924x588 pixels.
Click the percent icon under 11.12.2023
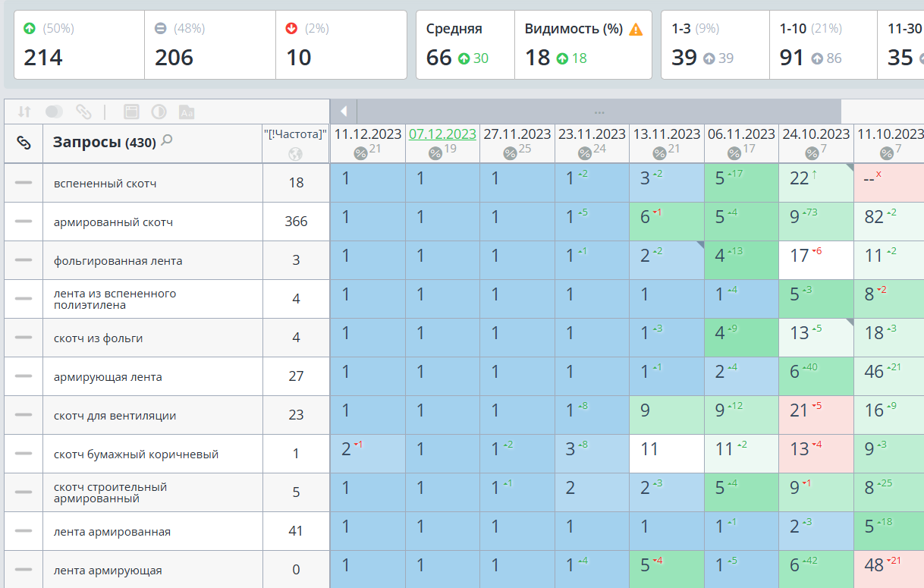point(360,153)
